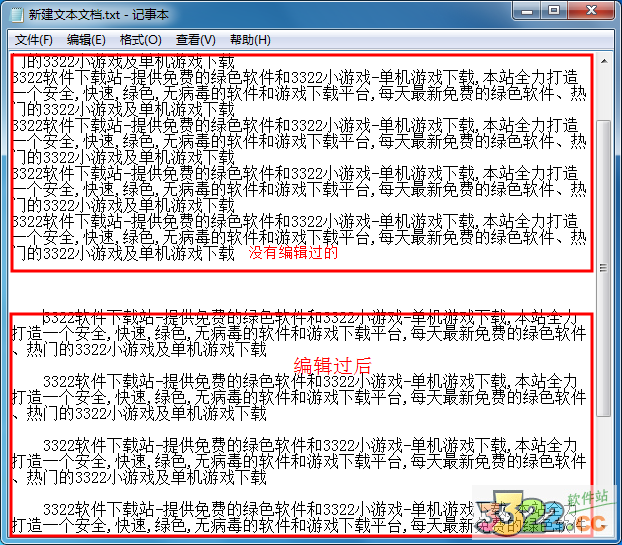
Task: Open the 格式(O) menu
Action: point(140,40)
